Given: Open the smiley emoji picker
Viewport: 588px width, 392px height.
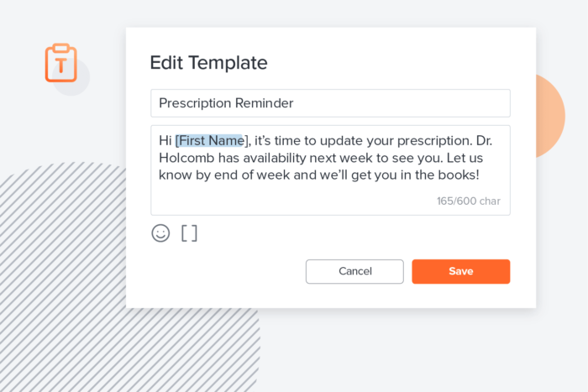Looking at the screenshot, I should (x=160, y=233).
